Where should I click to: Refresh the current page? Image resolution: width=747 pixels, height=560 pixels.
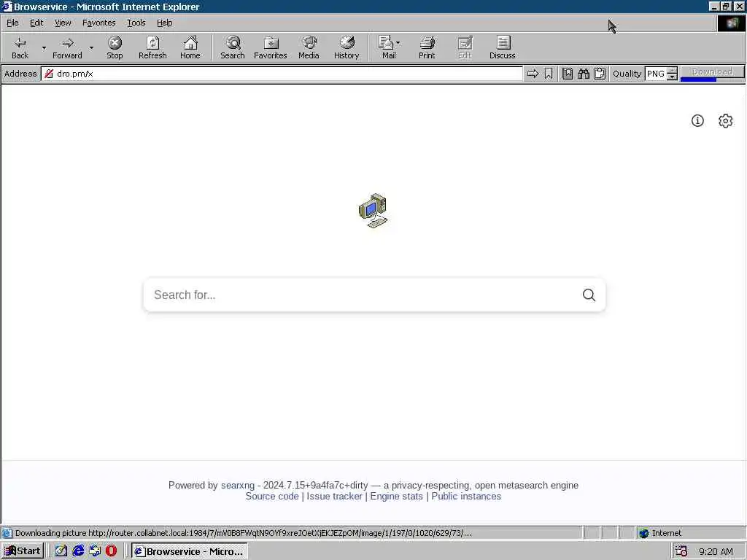click(x=152, y=47)
